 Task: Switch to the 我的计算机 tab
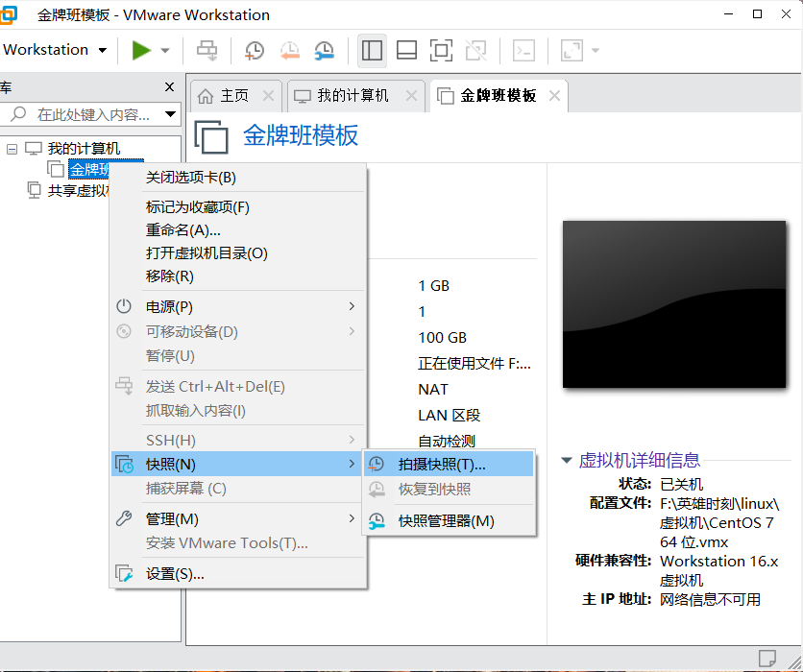pyautogui.click(x=353, y=96)
